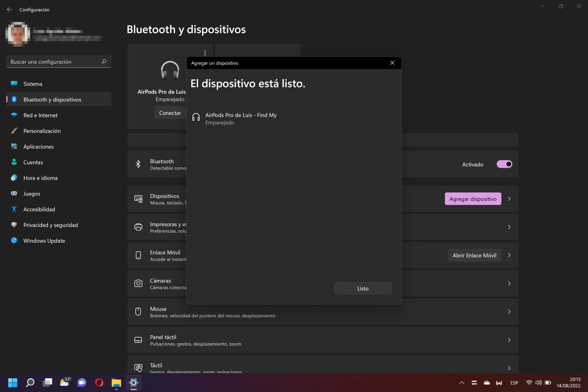
Task: Click the ESP language indicator
Action: 514,383
